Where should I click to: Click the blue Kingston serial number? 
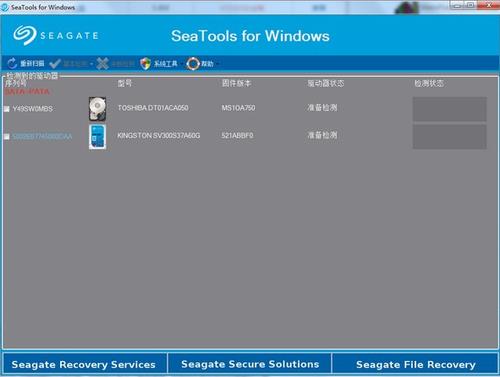42,136
